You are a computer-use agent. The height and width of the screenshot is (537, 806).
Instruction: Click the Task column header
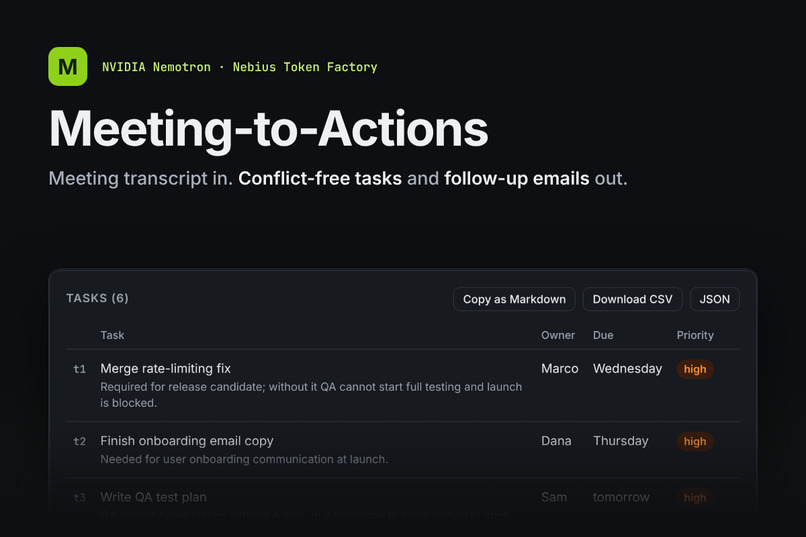[112, 335]
